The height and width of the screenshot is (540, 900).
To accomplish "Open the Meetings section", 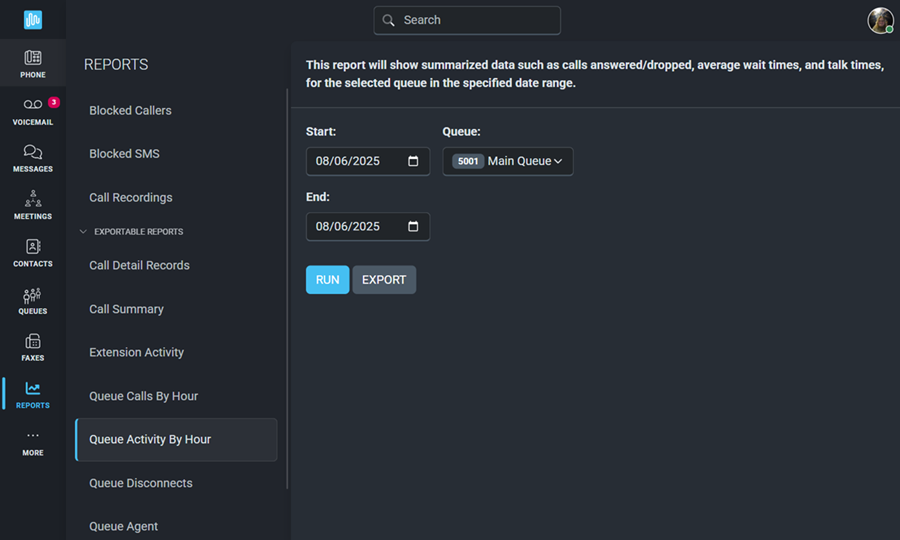I will (33, 199).
